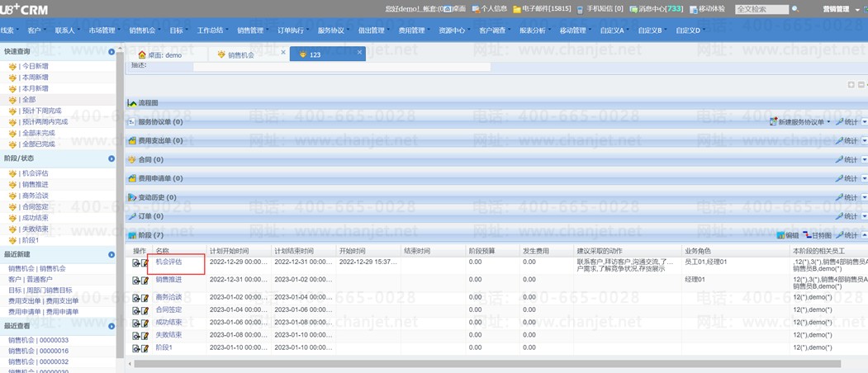Screen dimensions: 868x373
Task: Open 电子邮件 inbox from top bar
Action: coord(541,9)
